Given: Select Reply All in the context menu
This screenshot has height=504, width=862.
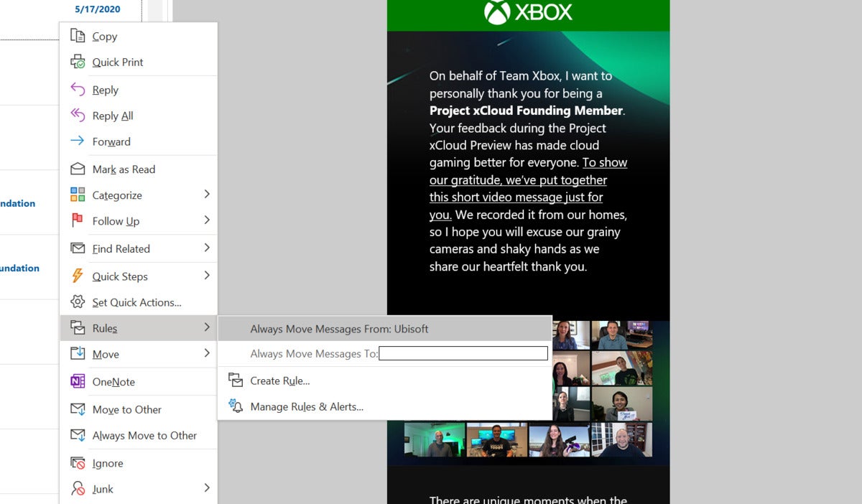Looking at the screenshot, I should pyautogui.click(x=138, y=116).
